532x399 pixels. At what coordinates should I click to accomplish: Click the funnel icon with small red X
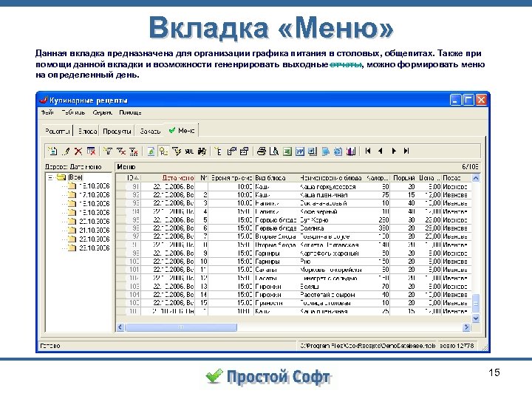pos(120,151)
